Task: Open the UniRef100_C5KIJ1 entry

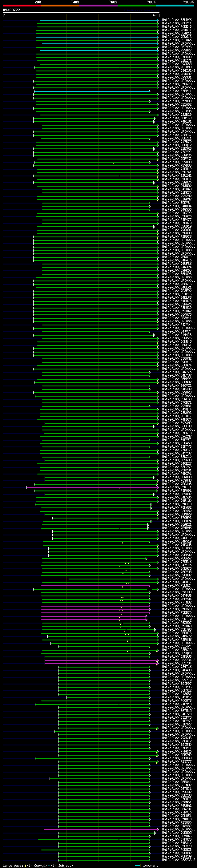Action: click(176, 487)
